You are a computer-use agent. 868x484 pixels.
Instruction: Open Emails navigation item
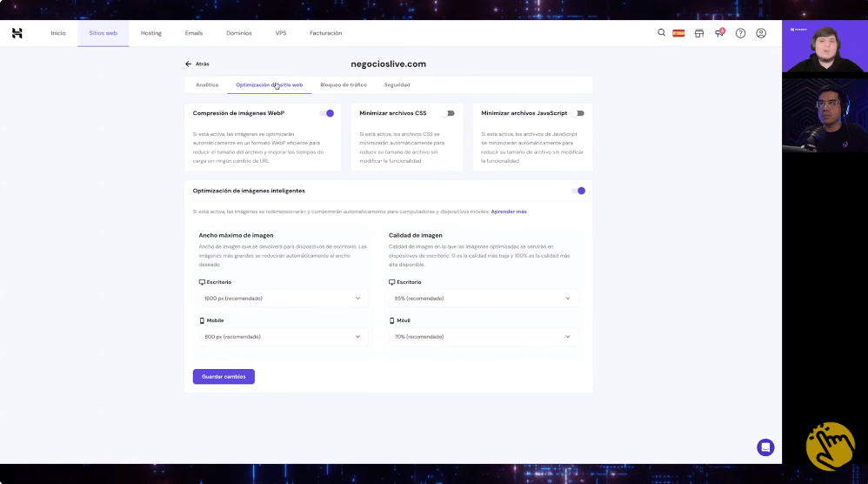194,33
